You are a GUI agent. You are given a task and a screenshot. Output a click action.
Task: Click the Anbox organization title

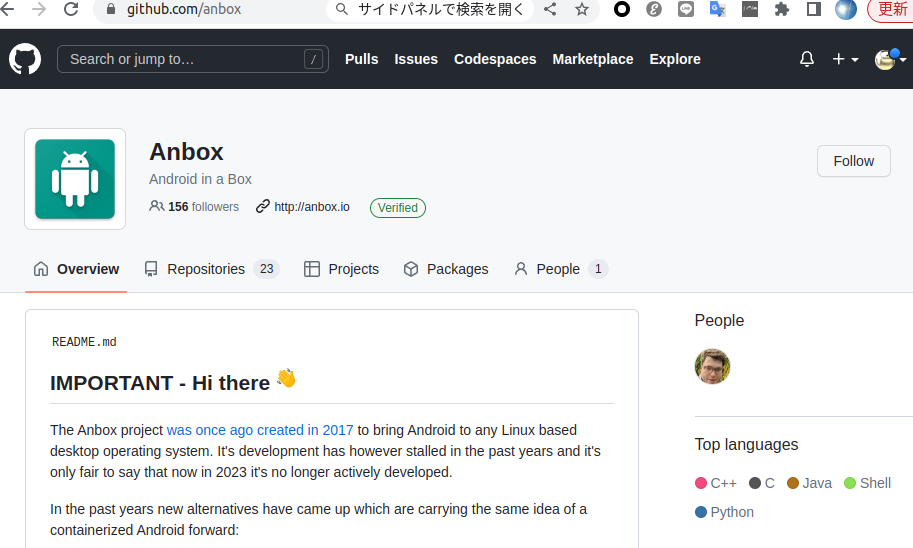click(x=186, y=152)
